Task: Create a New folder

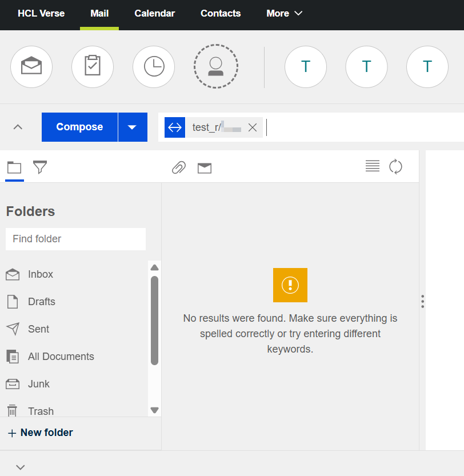Action: pyautogui.click(x=41, y=433)
